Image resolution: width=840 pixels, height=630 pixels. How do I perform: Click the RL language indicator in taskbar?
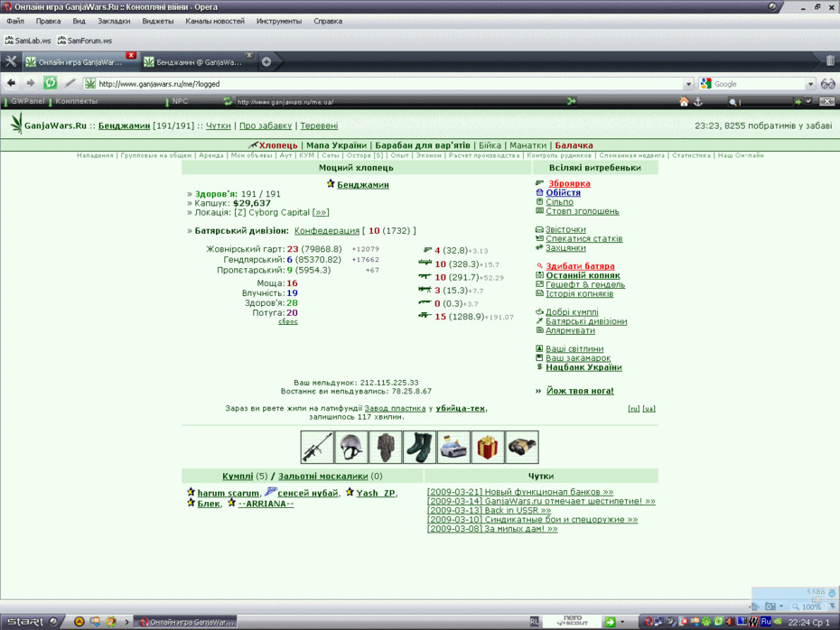[534, 622]
